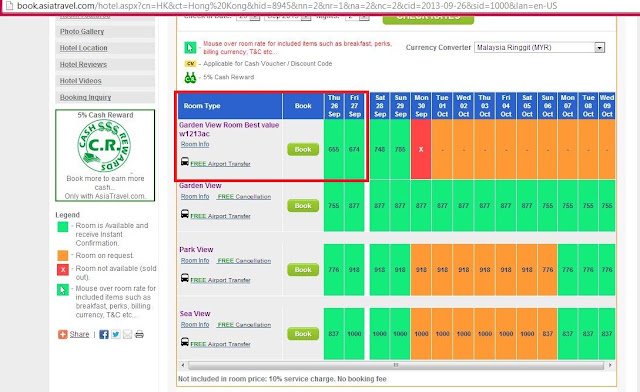Click the green bottles 5% Cash Reward icon
Screen dimensions: 640x392
tap(190, 77)
